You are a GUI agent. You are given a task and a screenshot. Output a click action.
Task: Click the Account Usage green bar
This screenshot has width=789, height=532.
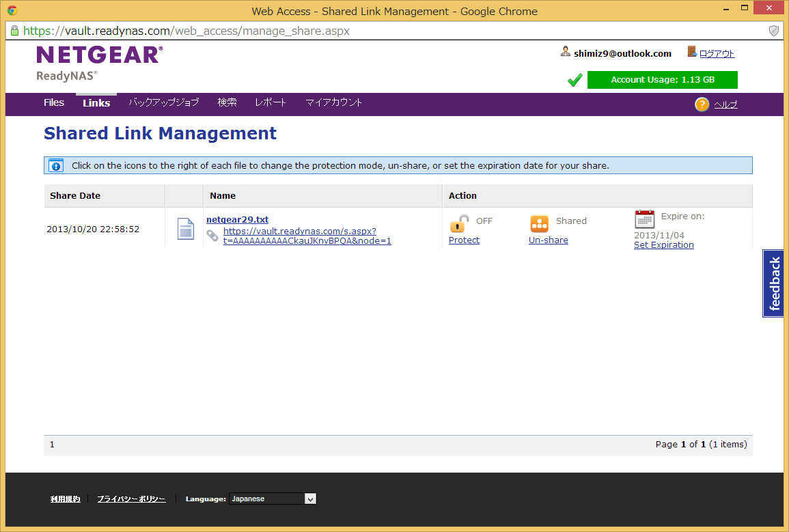pos(662,80)
